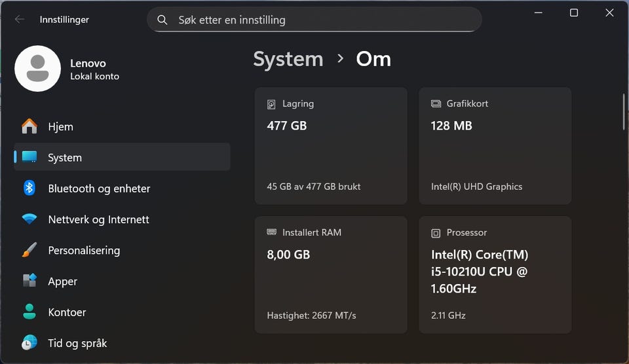The image size is (629, 364).
Task: Click the Kontoer person icon
Action: tap(29, 312)
